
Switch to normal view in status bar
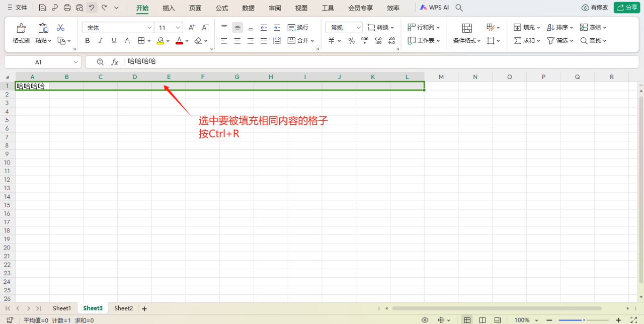coord(467,320)
